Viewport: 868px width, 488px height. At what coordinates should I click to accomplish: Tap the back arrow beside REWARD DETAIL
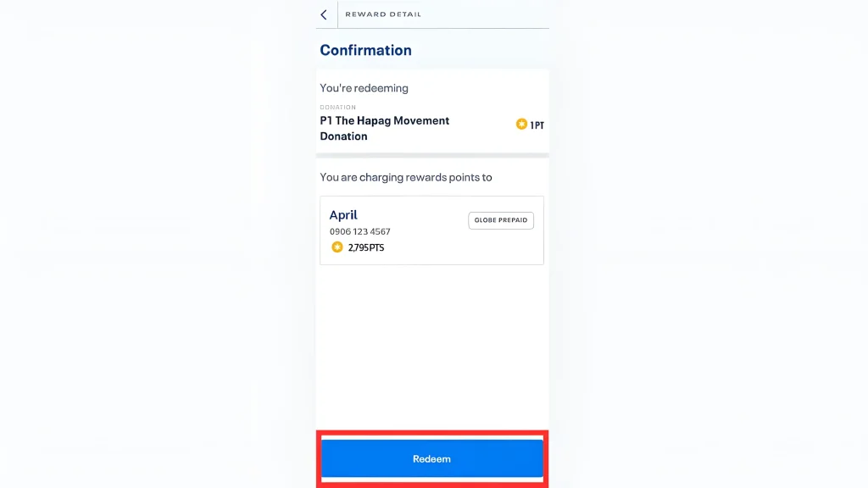(325, 14)
